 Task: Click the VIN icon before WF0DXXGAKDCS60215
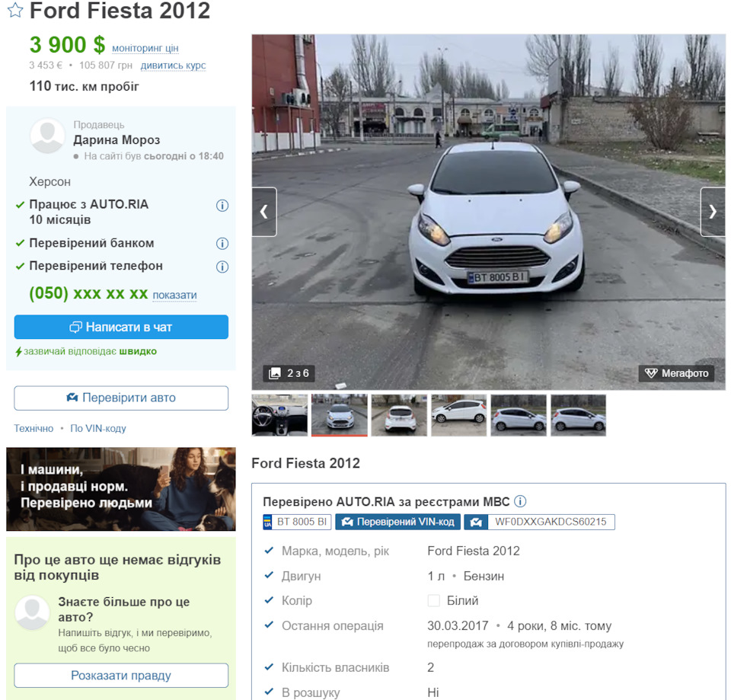point(476,522)
